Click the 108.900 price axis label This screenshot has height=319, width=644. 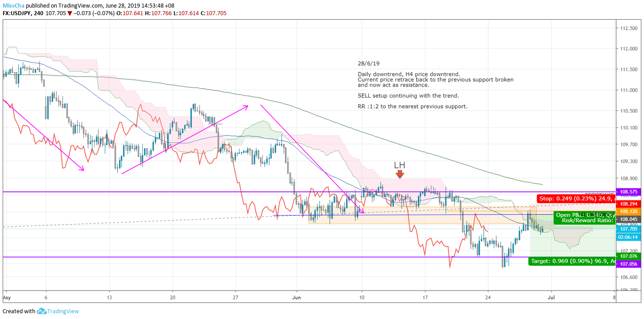pos(628,178)
